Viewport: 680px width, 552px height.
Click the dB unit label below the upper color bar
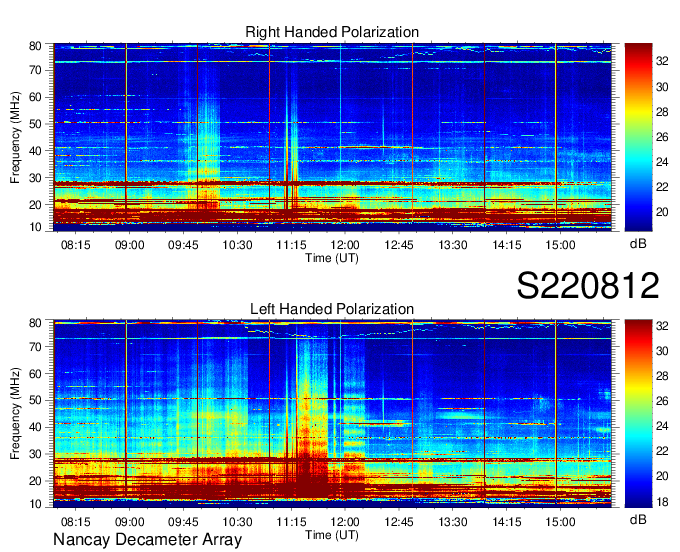[x=638, y=244]
